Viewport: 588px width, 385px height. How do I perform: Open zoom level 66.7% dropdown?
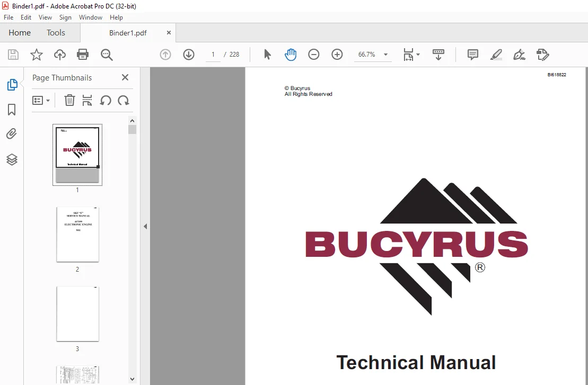pos(385,55)
